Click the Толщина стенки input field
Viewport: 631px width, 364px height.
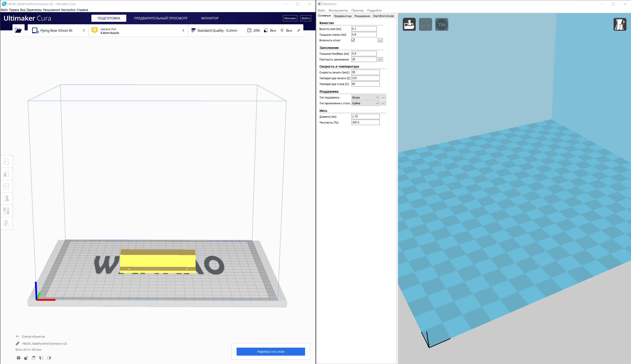point(364,35)
